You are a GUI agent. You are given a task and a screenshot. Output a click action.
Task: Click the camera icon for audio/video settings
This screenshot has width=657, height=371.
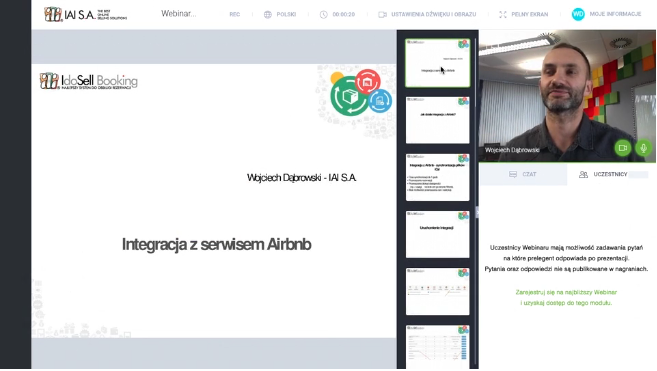point(382,14)
